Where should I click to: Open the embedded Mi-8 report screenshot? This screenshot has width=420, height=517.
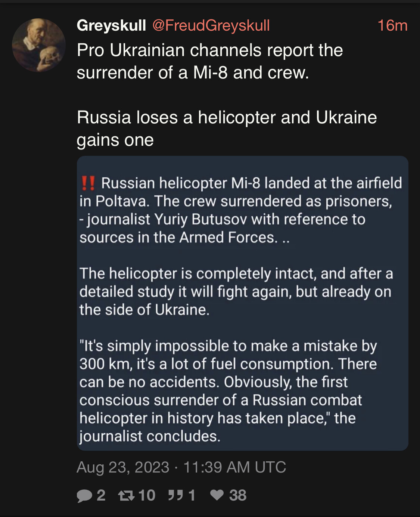click(x=242, y=303)
